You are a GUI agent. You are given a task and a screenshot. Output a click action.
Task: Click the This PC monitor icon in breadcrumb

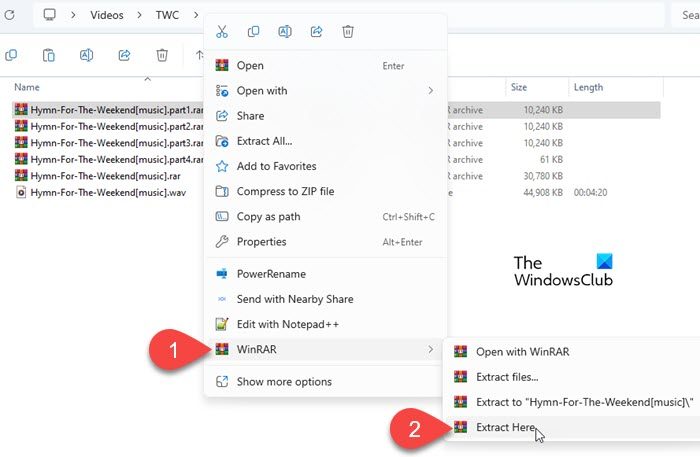50,15
